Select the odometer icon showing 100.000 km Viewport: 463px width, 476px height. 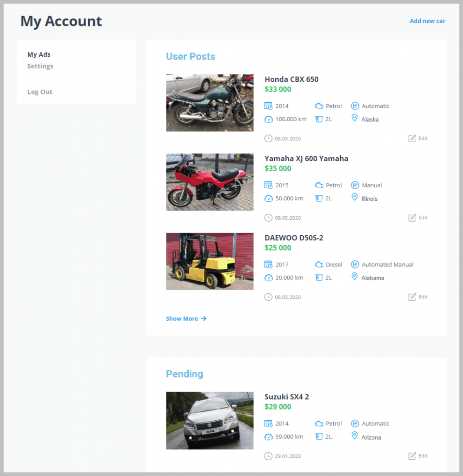(x=268, y=119)
